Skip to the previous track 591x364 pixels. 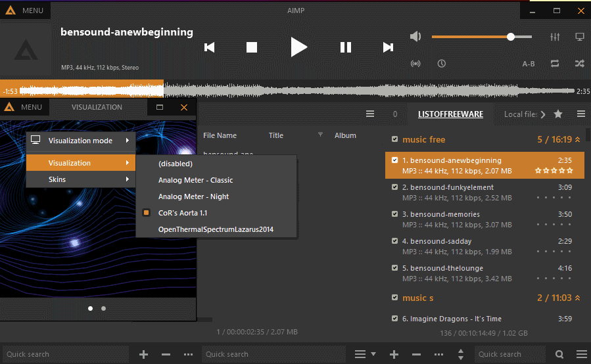point(210,47)
